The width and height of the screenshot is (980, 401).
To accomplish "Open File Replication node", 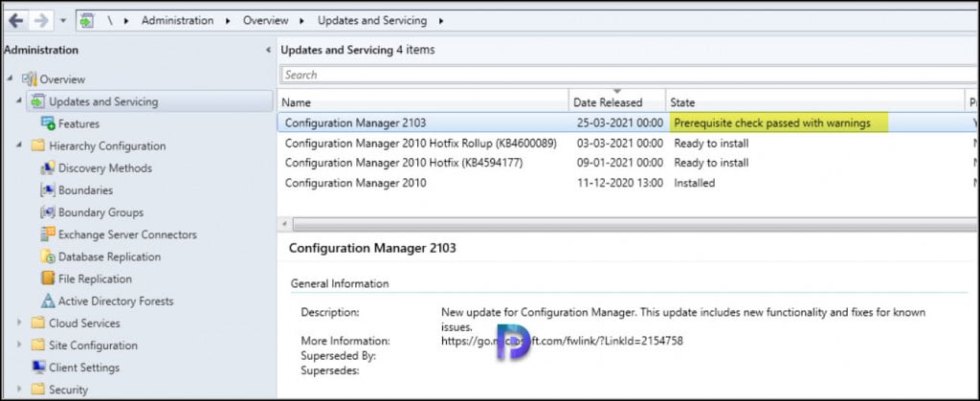I will 95,278.
